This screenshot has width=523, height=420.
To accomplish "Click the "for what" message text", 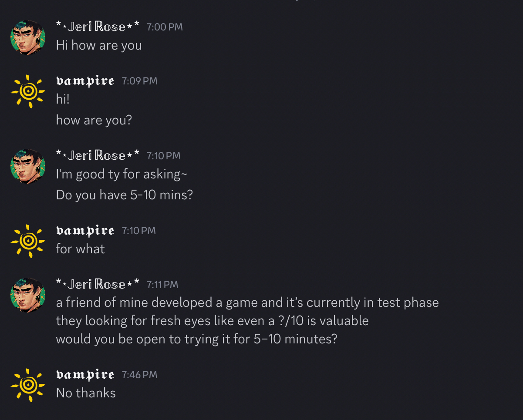I will coord(80,249).
